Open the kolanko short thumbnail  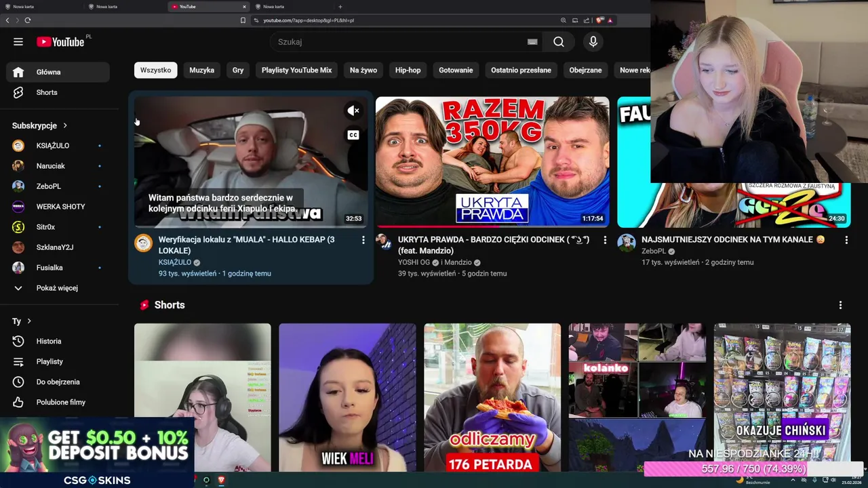click(637, 397)
